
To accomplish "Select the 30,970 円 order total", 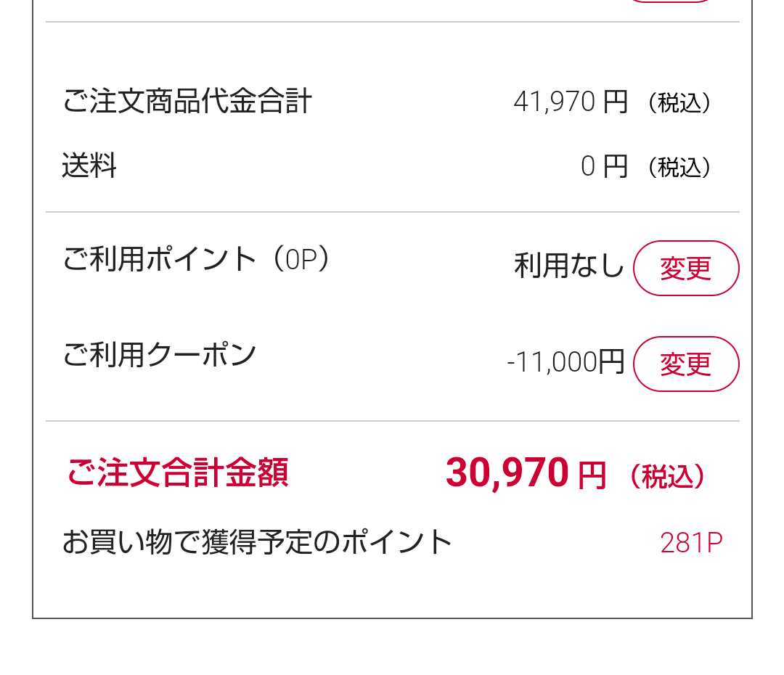I will [526, 473].
